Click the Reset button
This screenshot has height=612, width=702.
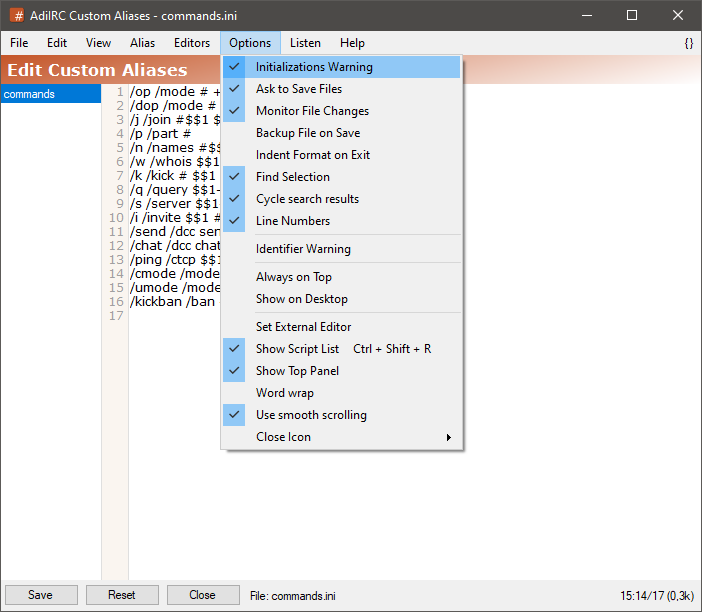tap(122, 595)
